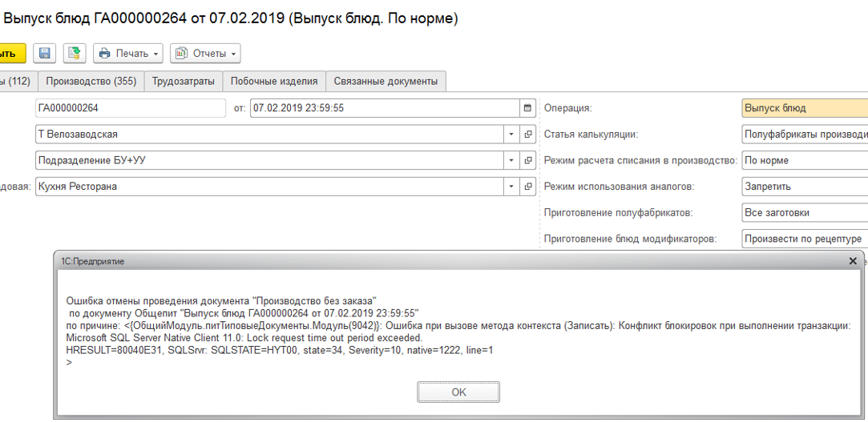
Task: Switch to the Связанные документы tab
Action: point(386,82)
